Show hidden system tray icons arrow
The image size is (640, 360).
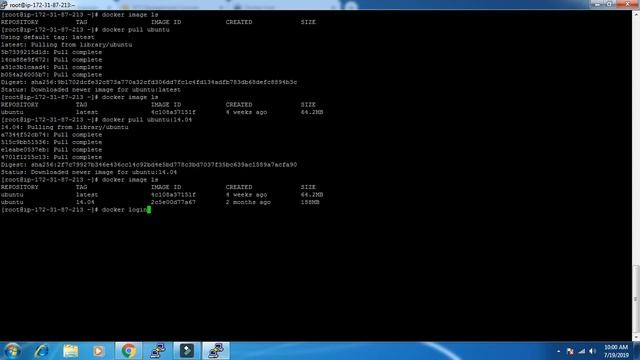point(558,351)
